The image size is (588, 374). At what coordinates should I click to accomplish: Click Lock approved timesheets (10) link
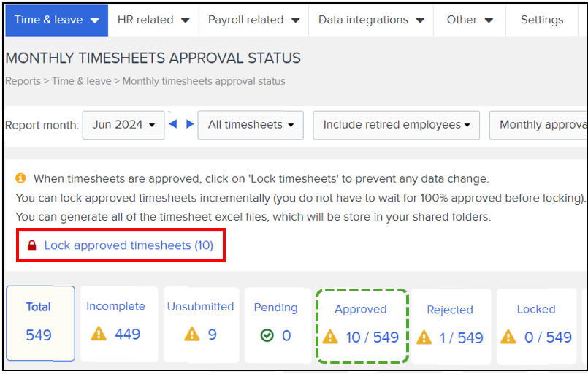129,245
